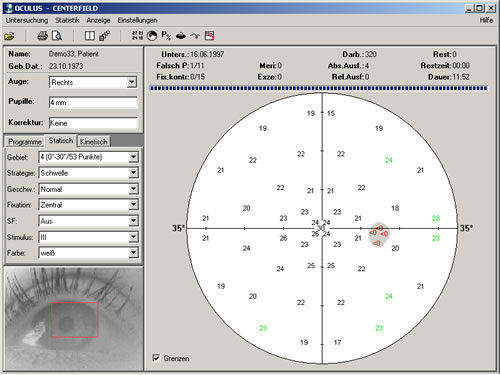Screen dimensions: 500x375
Task: Select the Programme tab
Action: (25, 142)
